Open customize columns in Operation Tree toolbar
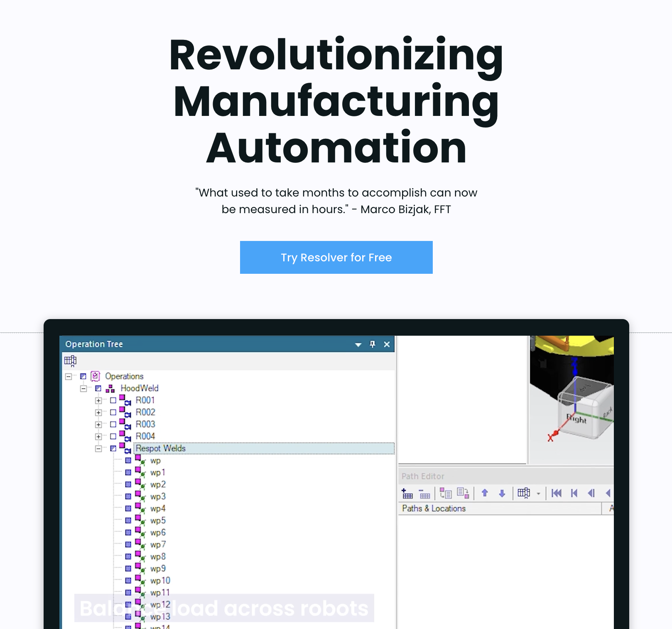This screenshot has height=629, width=672. click(x=70, y=361)
